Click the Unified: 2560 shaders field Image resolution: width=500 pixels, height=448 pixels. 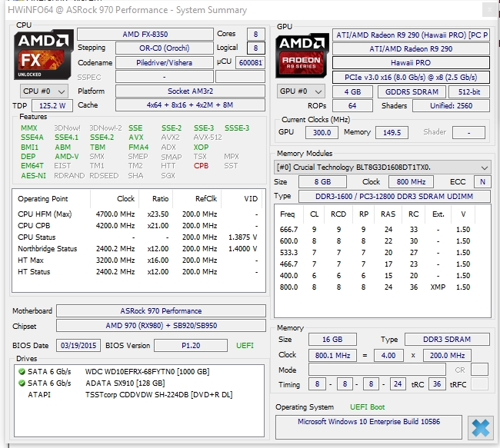(x=451, y=106)
